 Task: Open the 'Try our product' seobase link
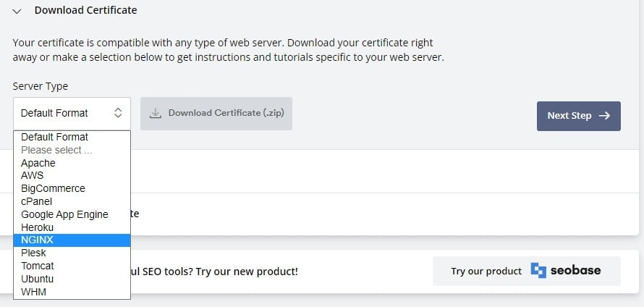(x=526, y=271)
